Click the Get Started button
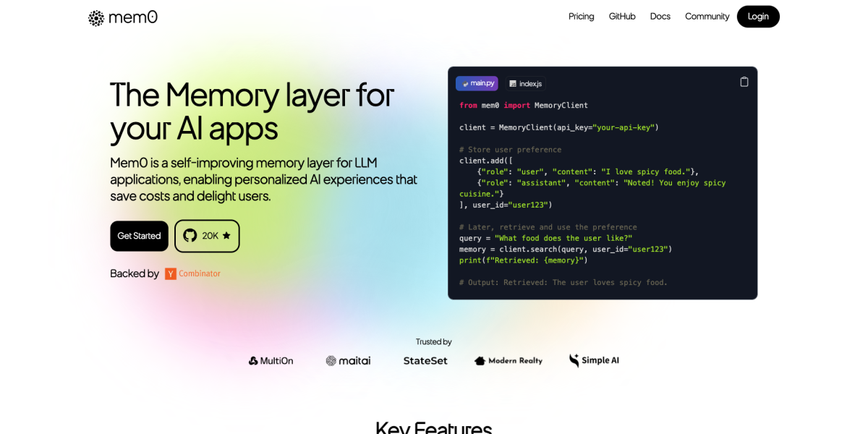 [x=139, y=236]
